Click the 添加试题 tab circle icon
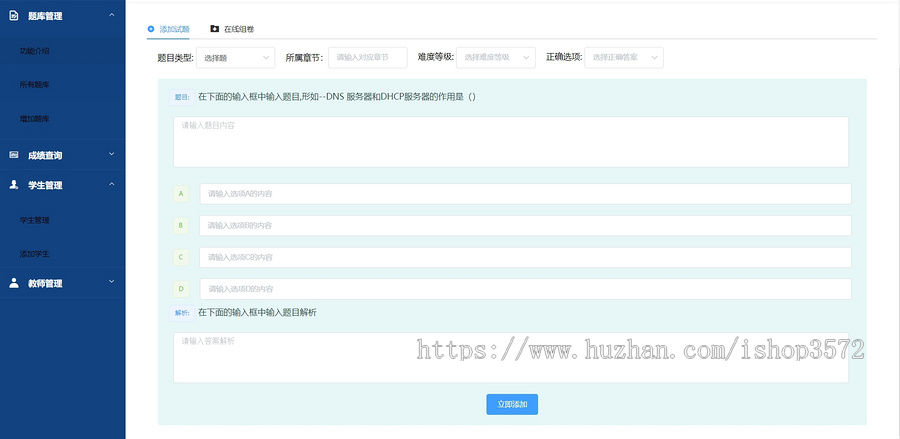The image size is (900, 439). coord(151,29)
